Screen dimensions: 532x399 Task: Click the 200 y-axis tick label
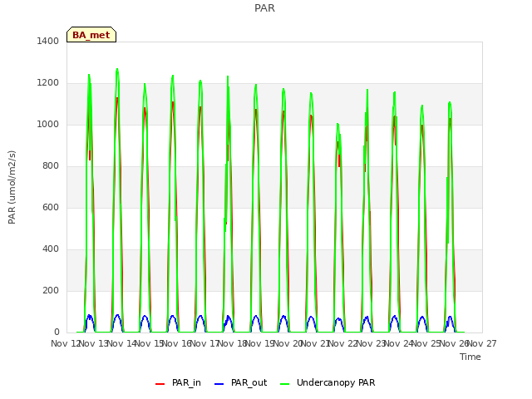(51, 290)
